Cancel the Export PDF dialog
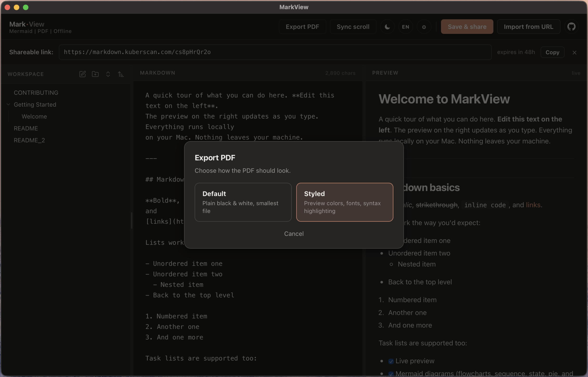 [x=294, y=233]
